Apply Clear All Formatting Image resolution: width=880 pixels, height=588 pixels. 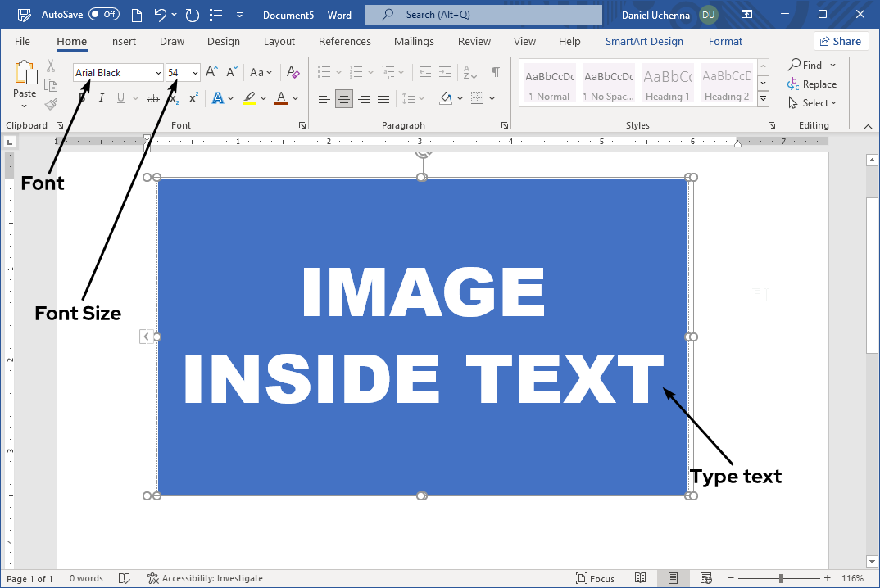point(293,72)
